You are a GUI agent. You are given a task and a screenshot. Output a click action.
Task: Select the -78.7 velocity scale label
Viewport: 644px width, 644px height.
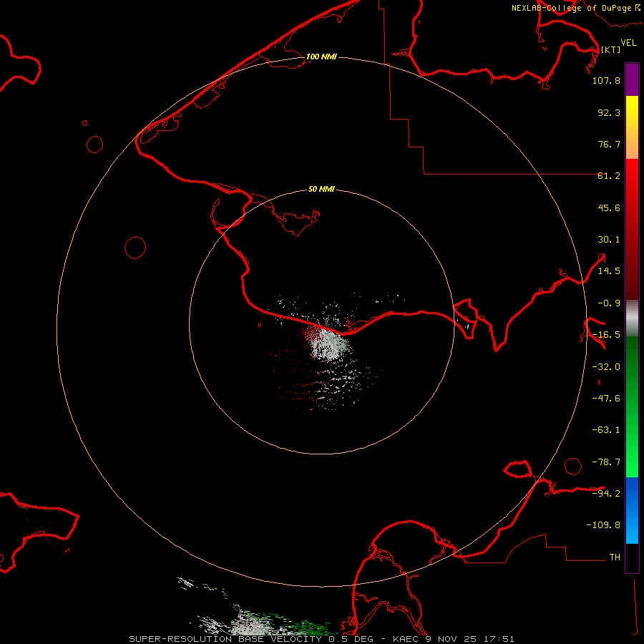point(606,462)
